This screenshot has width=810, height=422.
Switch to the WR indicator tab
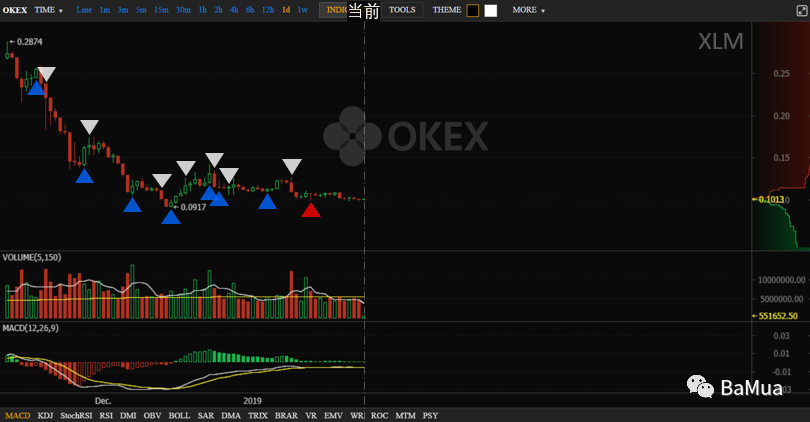[356, 415]
